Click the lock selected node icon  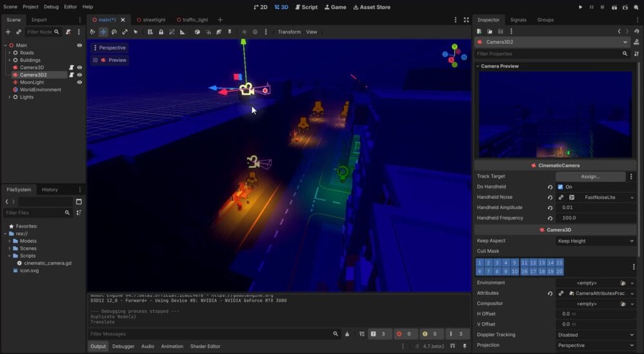(x=161, y=32)
